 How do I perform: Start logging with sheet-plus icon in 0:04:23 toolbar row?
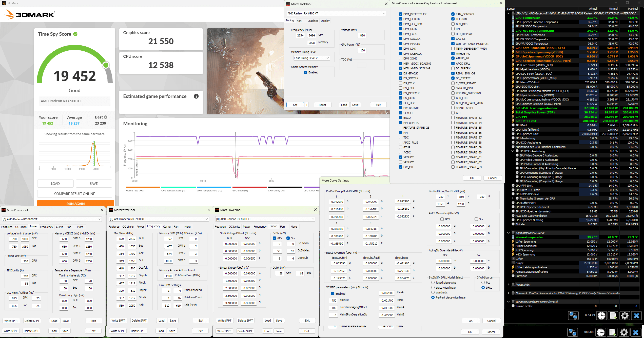pyautogui.click(x=613, y=316)
